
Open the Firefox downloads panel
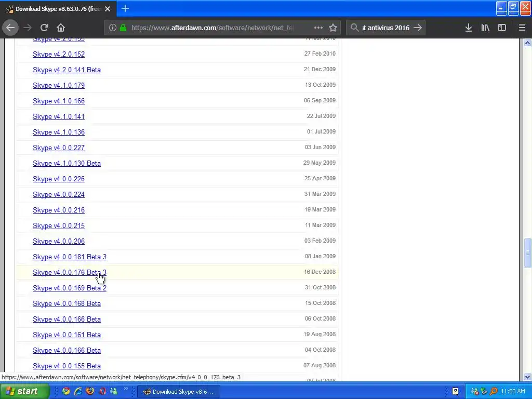[469, 28]
